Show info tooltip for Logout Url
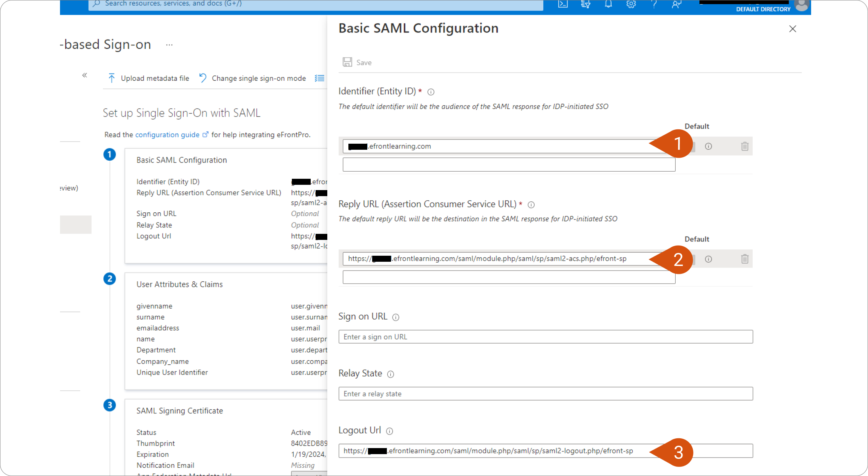868x476 pixels. (x=390, y=431)
